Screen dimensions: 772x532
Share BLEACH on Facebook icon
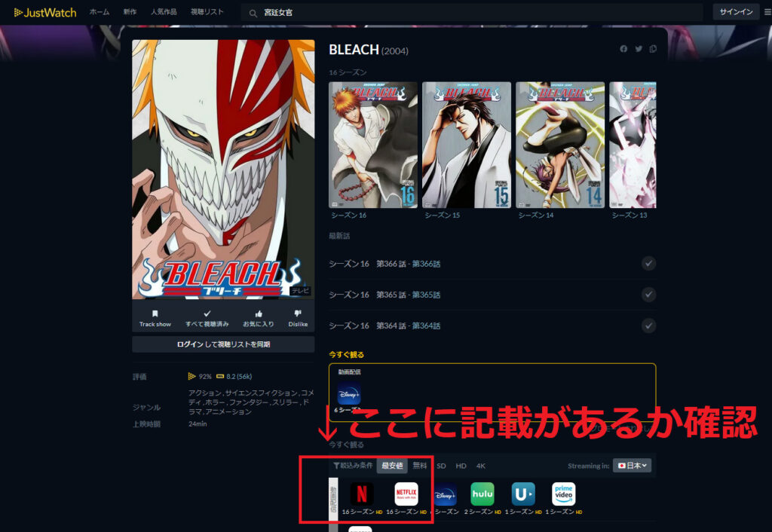(623, 49)
